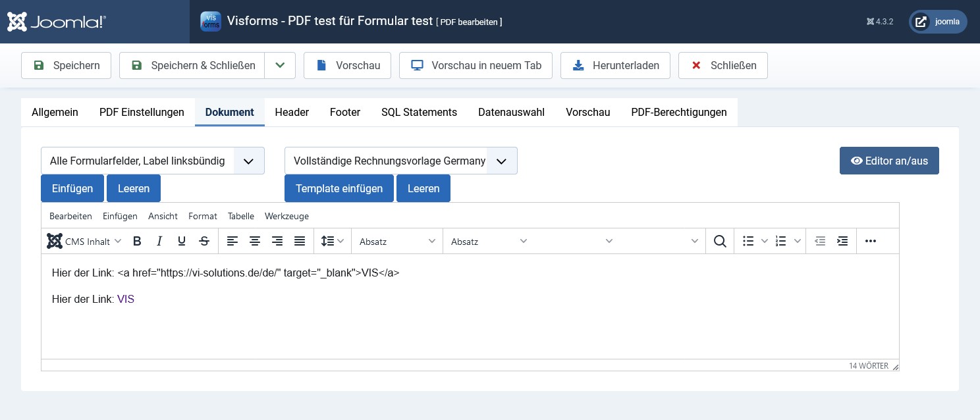Screen dimensions: 980x420
Task: Switch to the PDF Einstellungen tab
Action: [x=142, y=112]
